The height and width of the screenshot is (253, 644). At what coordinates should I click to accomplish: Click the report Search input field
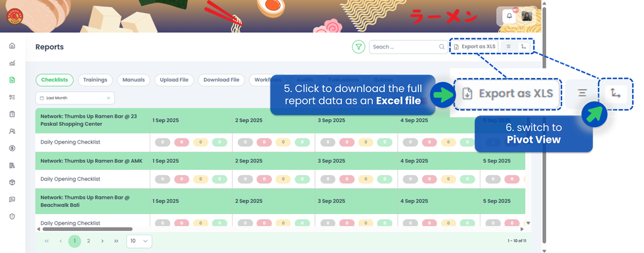(x=404, y=47)
